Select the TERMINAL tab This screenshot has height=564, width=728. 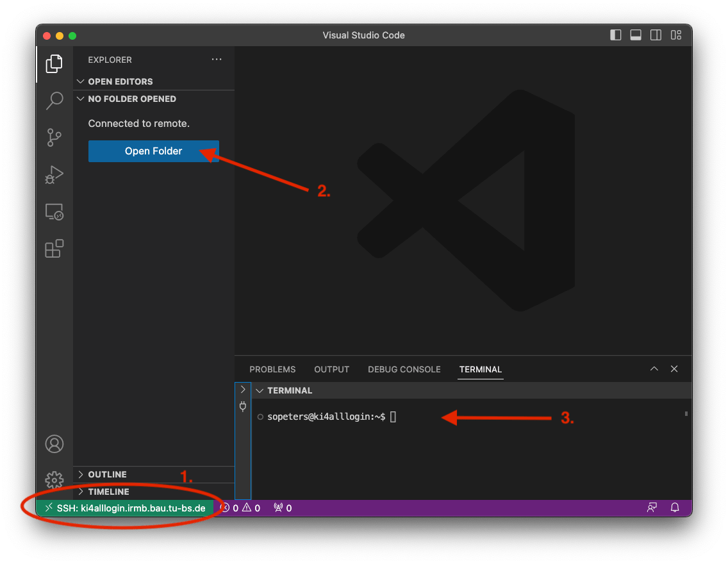click(481, 370)
